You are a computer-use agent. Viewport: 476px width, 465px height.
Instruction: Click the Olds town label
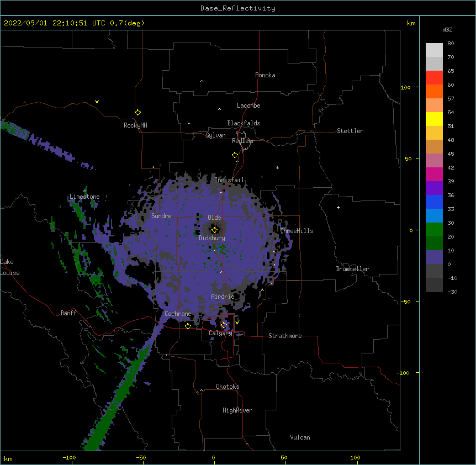coord(214,218)
